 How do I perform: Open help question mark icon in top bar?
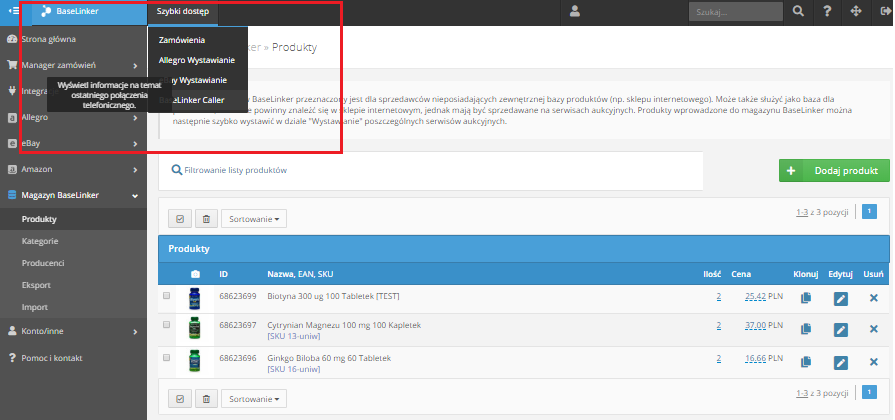[827, 11]
